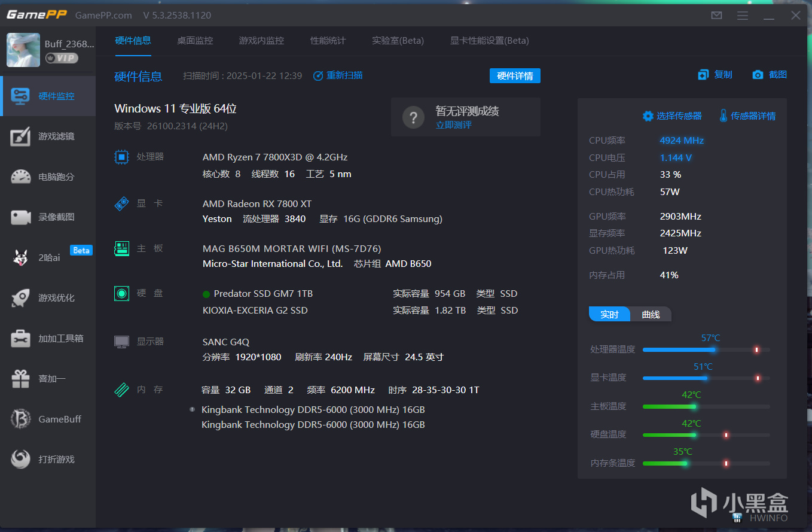Switch to the 曲线 curve view
Image resolution: width=812 pixels, height=532 pixels.
coord(651,314)
